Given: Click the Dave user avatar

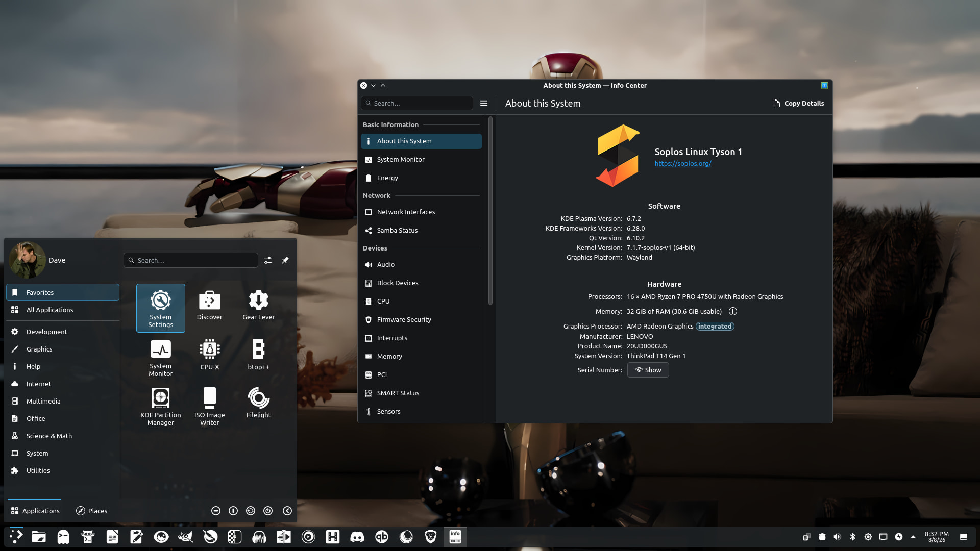Looking at the screenshot, I should coord(28,260).
